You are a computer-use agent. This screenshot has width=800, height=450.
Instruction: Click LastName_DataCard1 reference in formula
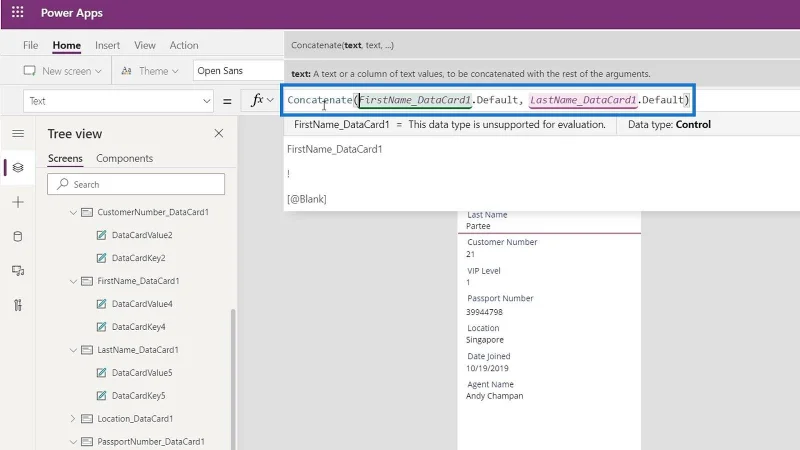click(583, 100)
